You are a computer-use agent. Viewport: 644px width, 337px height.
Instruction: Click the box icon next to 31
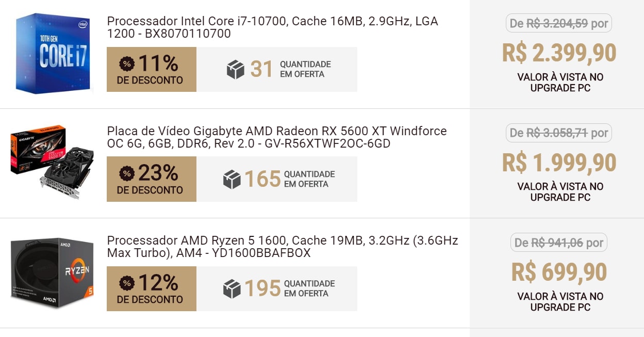coord(236,70)
